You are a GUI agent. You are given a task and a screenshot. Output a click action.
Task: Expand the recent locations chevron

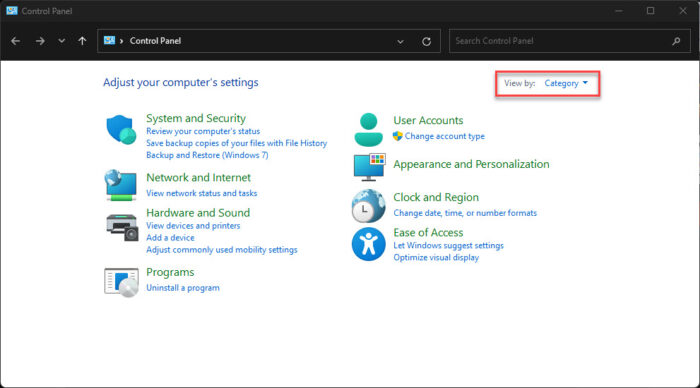(62, 41)
